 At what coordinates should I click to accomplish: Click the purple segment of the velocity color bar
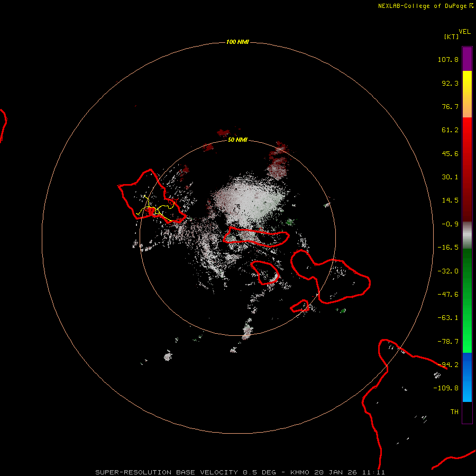click(x=467, y=59)
